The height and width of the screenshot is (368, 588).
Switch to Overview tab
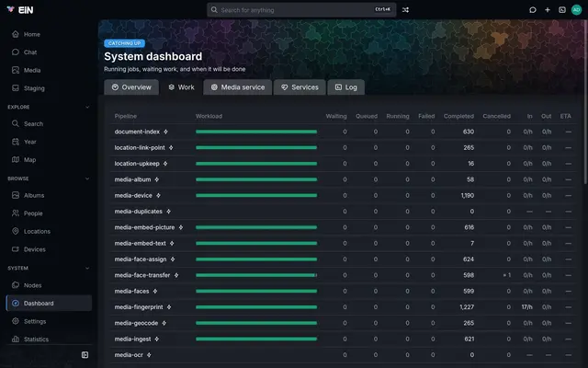131,87
